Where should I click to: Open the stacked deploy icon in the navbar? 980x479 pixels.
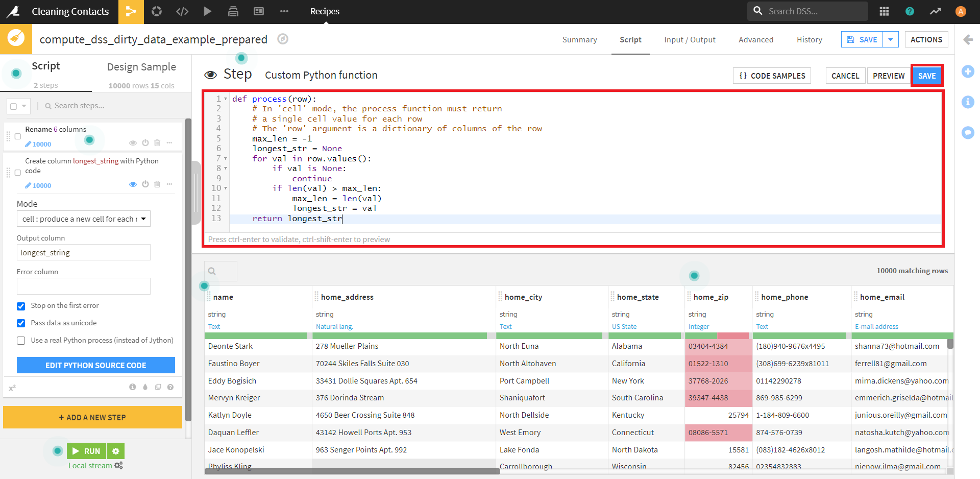(233, 11)
